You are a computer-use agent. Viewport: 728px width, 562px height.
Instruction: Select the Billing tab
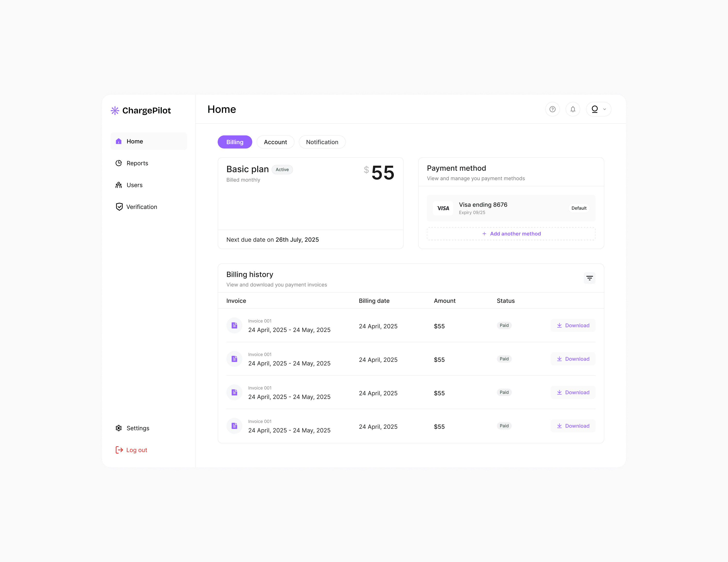[235, 142]
